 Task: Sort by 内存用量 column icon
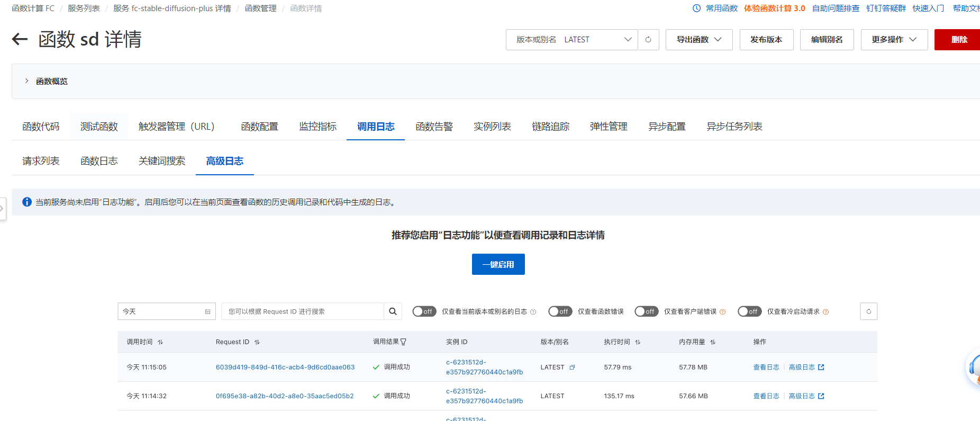point(713,342)
